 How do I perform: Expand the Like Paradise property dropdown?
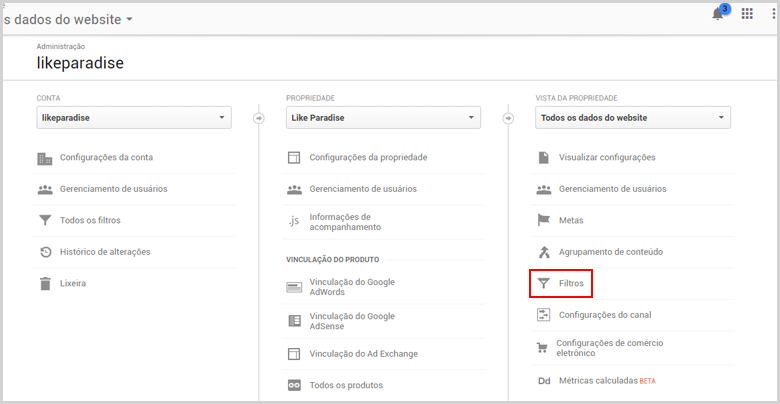(x=383, y=118)
